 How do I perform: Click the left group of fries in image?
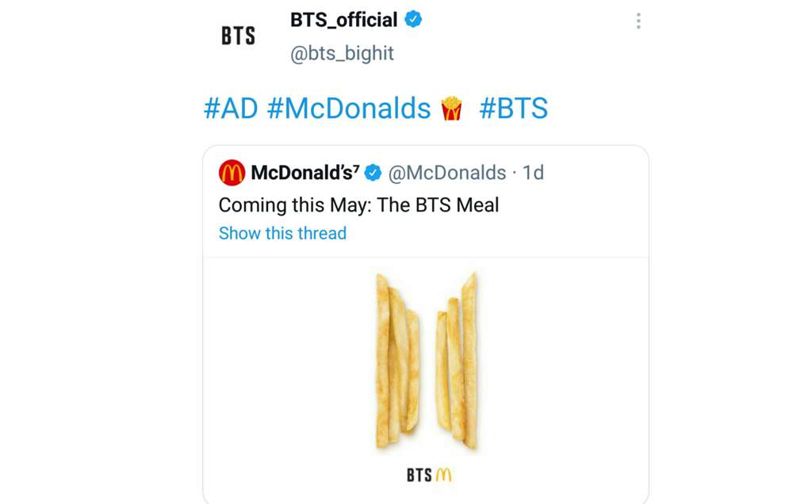point(397,361)
